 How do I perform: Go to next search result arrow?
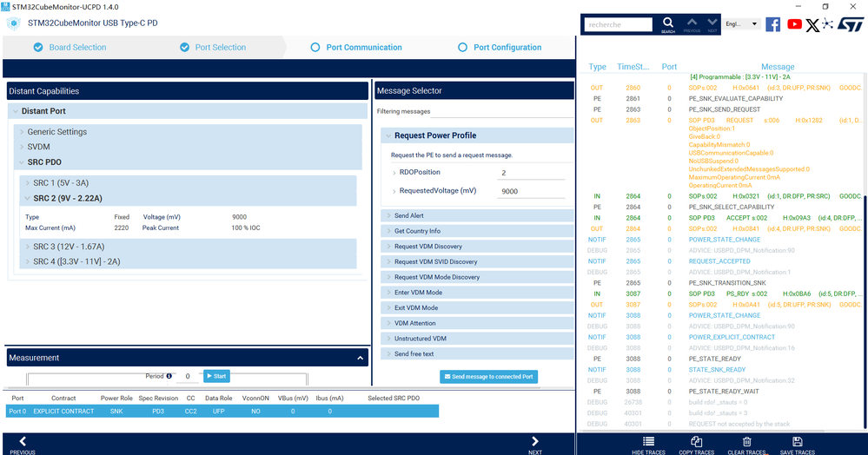pos(712,23)
